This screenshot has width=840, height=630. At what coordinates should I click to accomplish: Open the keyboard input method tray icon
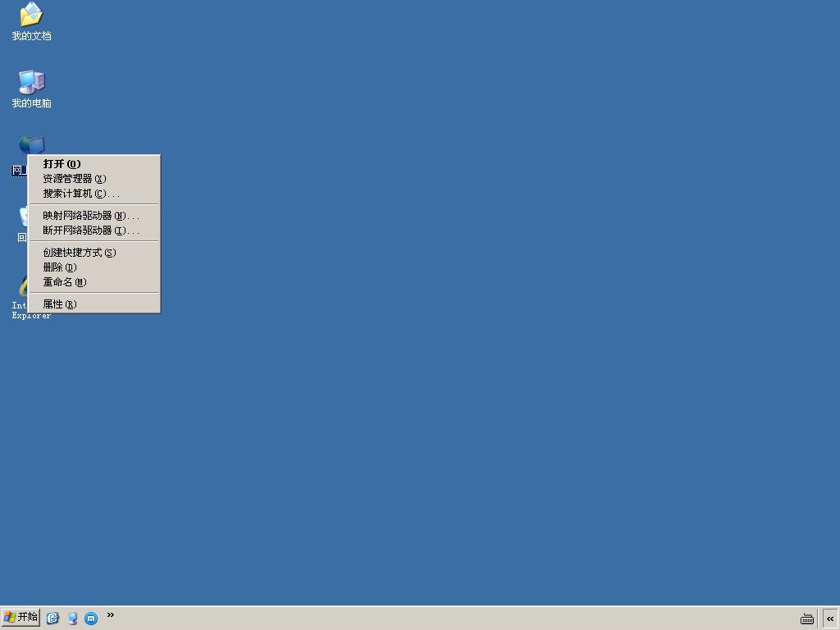coord(807,619)
